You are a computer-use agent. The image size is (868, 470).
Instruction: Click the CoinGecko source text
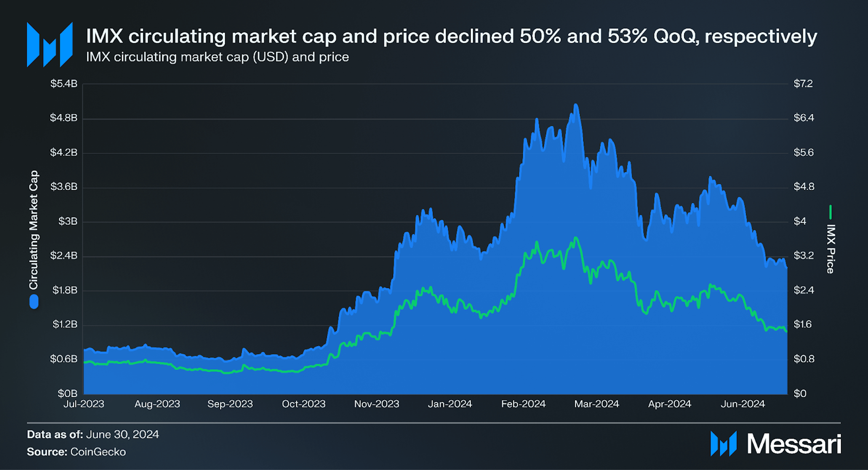pos(98,452)
